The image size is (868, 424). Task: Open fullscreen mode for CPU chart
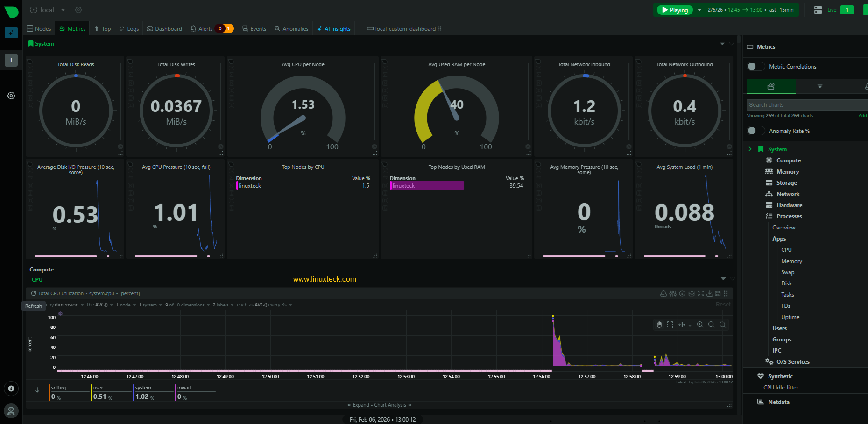[x=700, y=293]
